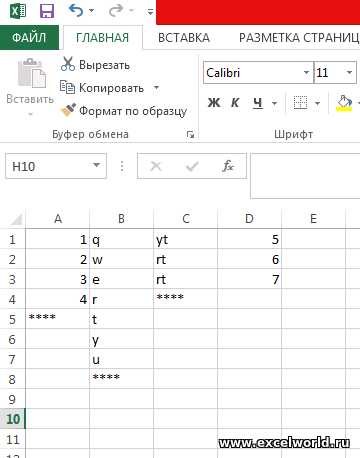Select column A header
This screenshot has height=458, width=360.
click(58, 219)
